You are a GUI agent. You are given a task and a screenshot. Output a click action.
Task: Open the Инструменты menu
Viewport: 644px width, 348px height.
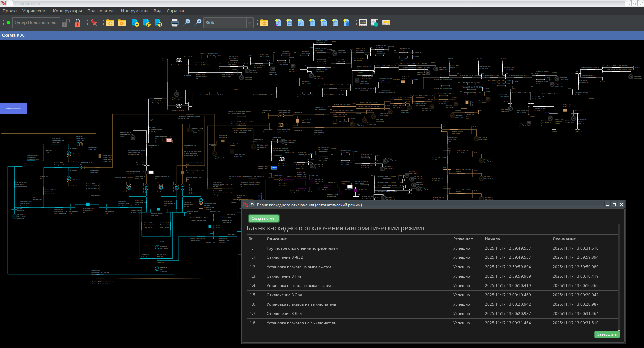(134, 11)
